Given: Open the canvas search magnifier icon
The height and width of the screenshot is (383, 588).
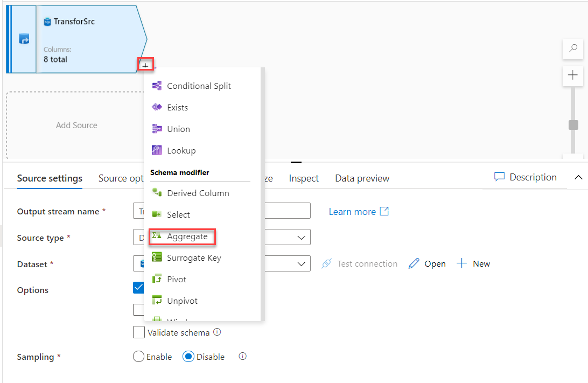Looking at the screenshot, I should (x=573, y=48).
